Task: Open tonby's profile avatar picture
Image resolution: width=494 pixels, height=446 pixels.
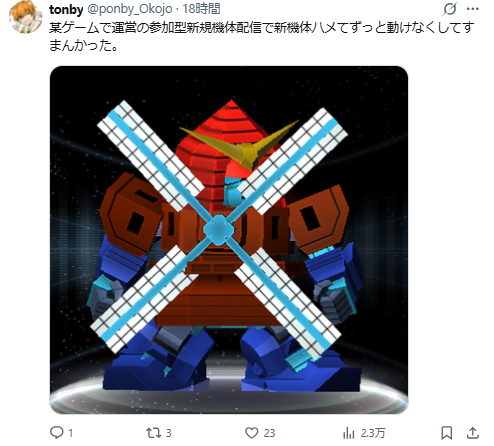Action: click(x=25, y=17)
